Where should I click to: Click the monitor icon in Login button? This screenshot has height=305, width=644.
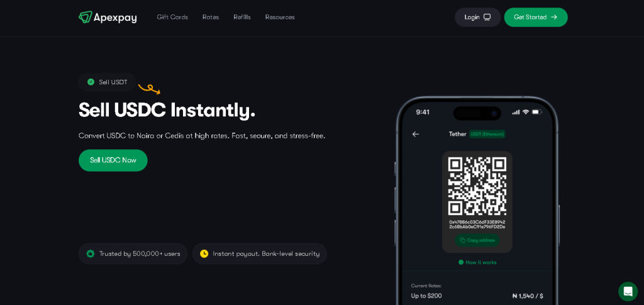pos(487,17)
